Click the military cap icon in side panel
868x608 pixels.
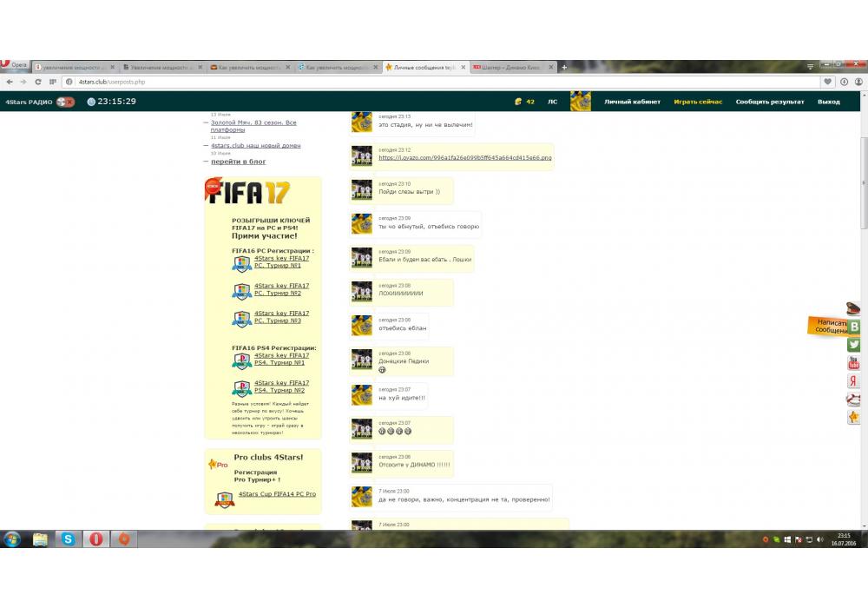[853, 307]
